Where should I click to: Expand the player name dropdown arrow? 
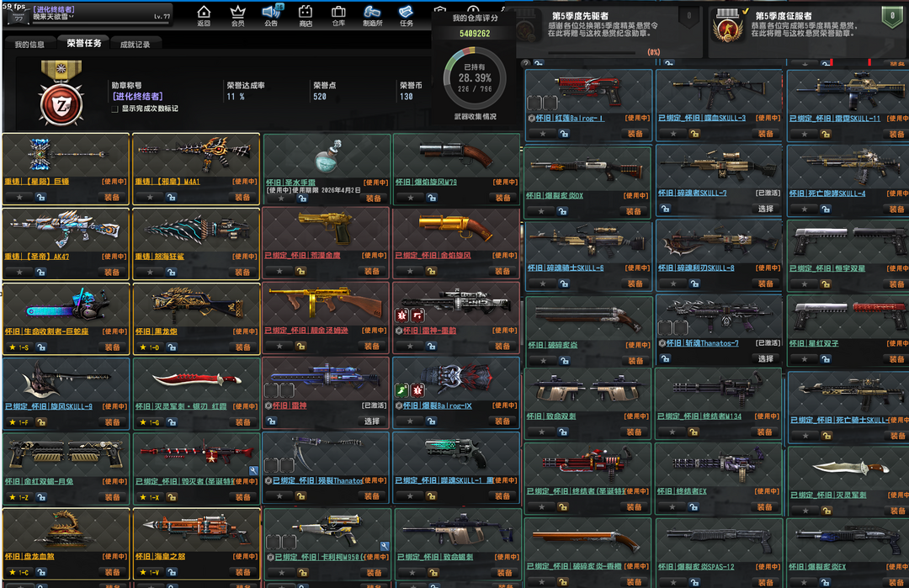click(72, 16)
